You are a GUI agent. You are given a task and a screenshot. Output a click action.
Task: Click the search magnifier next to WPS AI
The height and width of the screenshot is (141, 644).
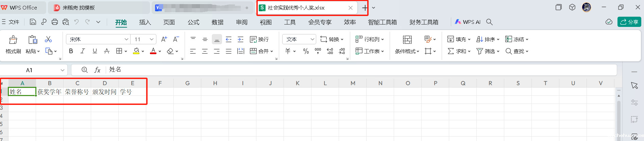tap(489, 22)
